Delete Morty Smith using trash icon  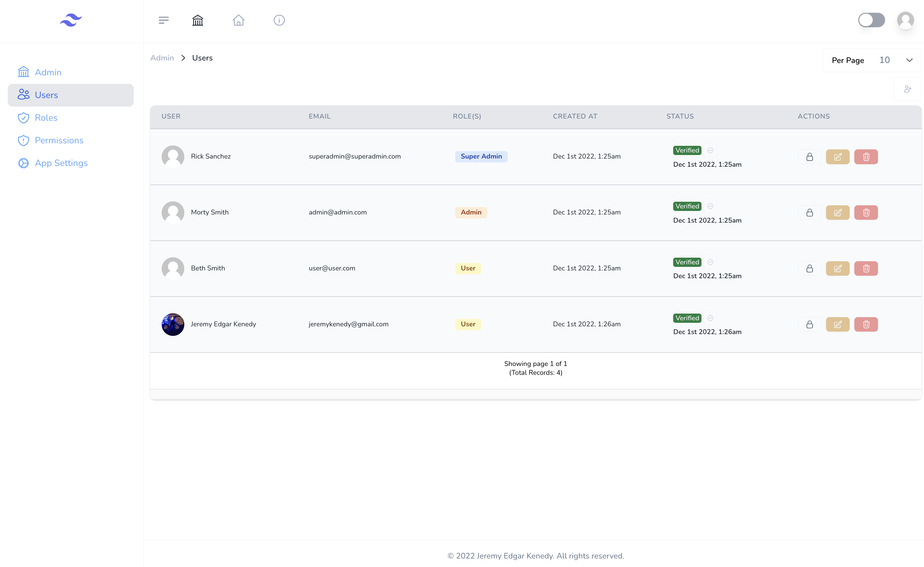pos(866,213)
